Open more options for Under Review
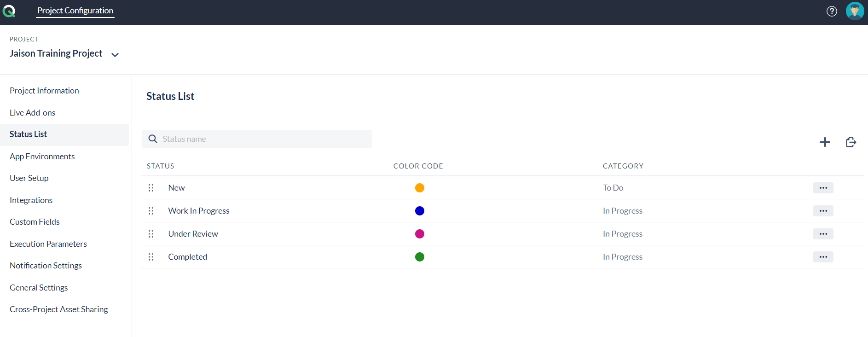Viewport: 868px width, 337px height. pyautogui.click(x=823, y=234)
